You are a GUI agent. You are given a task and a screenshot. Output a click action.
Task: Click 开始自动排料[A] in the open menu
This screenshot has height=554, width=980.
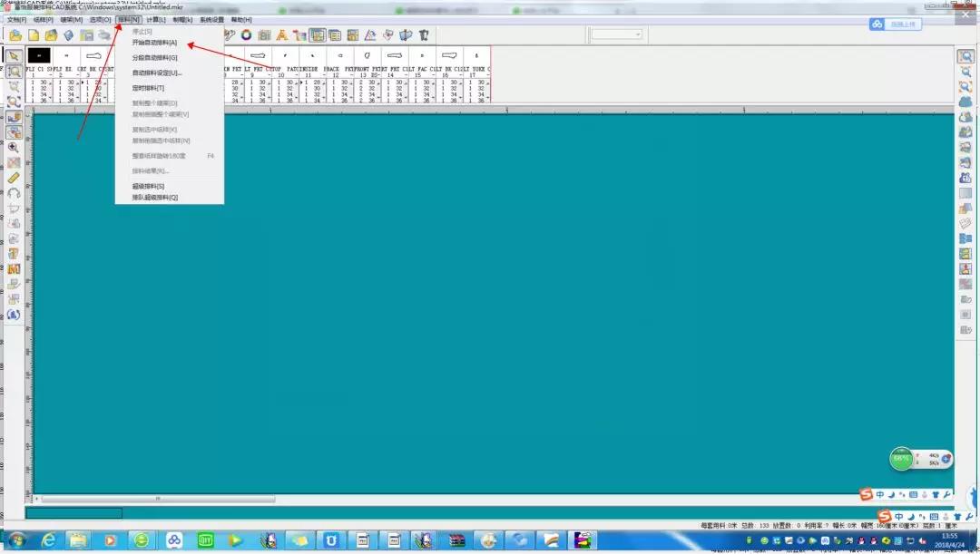coord(154,43)
